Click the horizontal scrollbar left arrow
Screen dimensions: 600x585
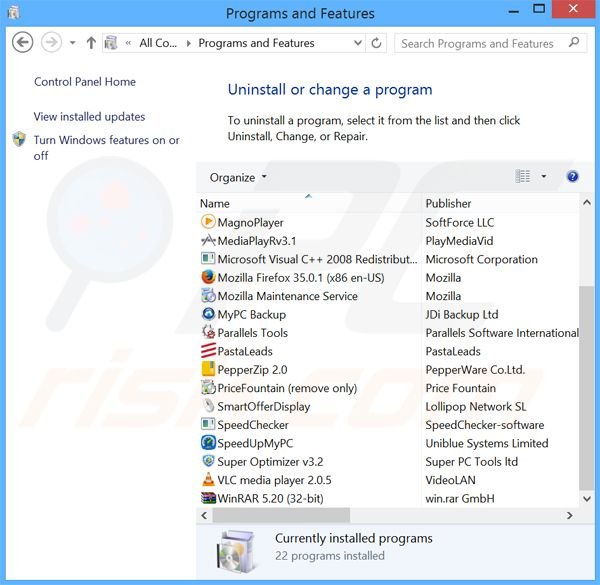click(204, 515)
